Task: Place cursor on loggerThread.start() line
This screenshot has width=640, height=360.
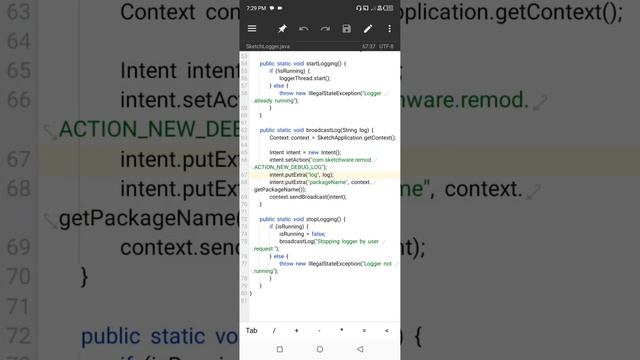Action: (305, 78)
